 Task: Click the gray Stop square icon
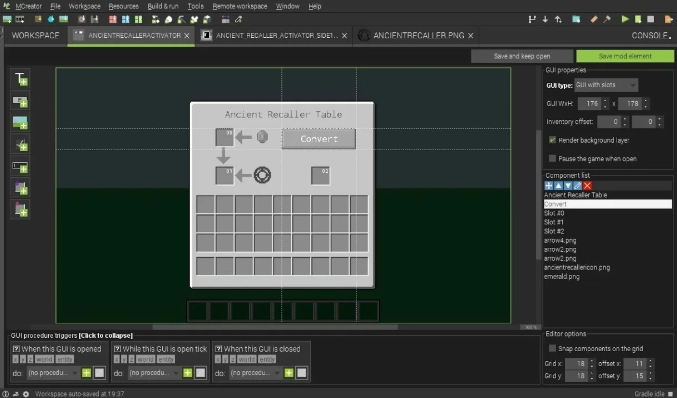pyautogui.click(x=651, y=19)
